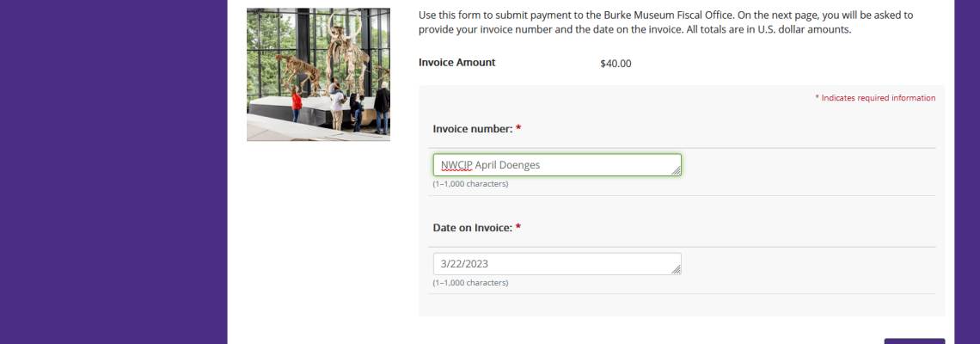The width and height of the screenshot is (980, 344).
Task: Click the Invoice number resize handle
Action: (x=677, y=171)
